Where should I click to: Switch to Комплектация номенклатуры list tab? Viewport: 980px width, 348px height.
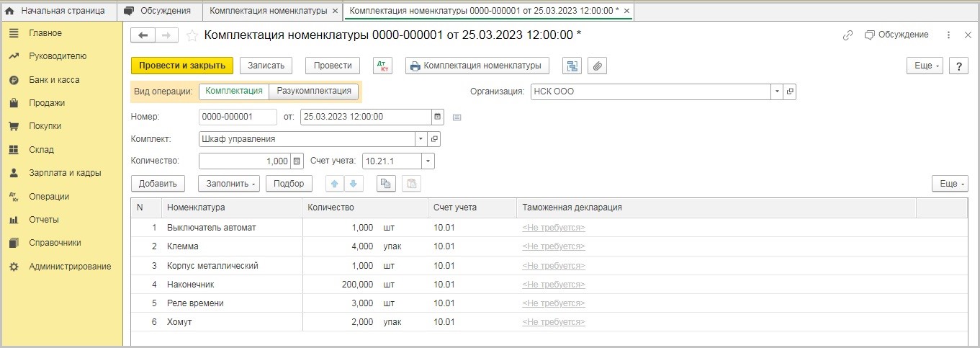pyautogui.click(x=268, y=11)
